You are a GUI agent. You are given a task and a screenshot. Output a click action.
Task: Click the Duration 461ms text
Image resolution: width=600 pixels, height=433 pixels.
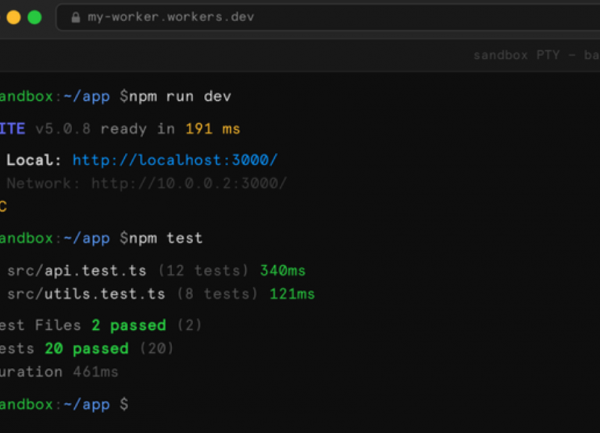[x=60, y=372]
